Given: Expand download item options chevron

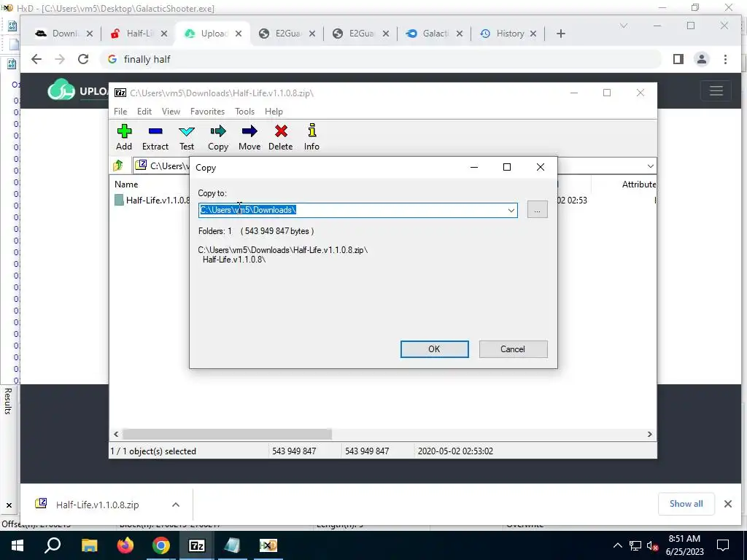Looking at the screenshot, I should pos(176,505).
